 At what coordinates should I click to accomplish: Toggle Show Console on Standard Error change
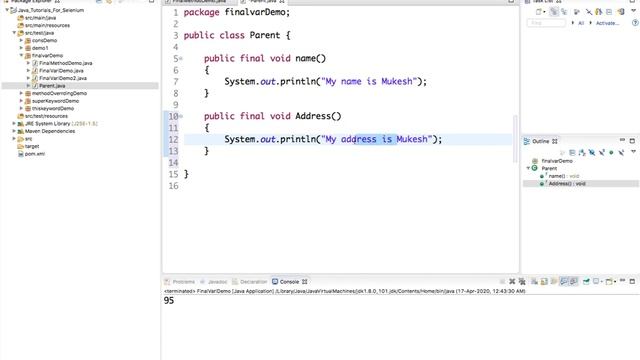pos(573,282)
